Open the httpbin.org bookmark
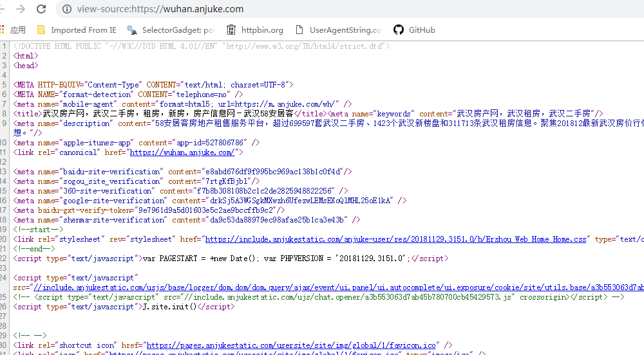Image resolution: width=644 pixels, height=355 pixels. coord(255,30)
